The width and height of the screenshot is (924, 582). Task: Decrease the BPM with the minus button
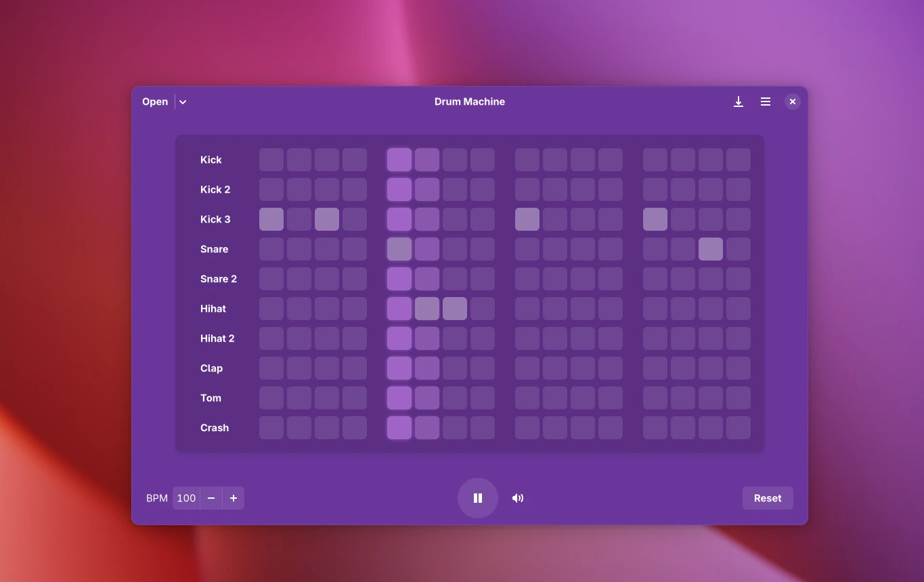pyautogui.click(x=211, y=498)
